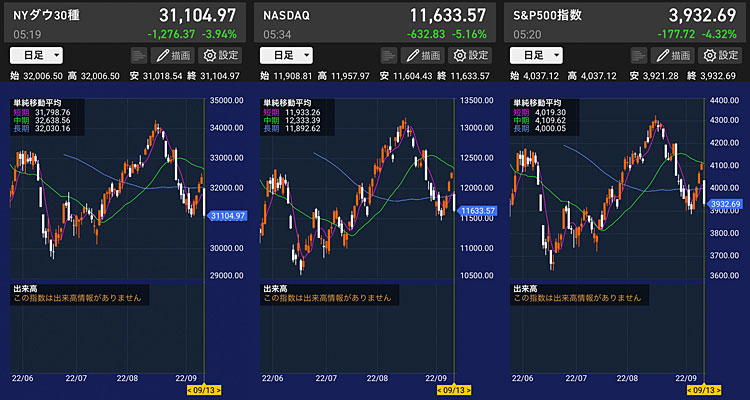Click the 35000.00 axis label on the Dow chart

pos(227,100)
